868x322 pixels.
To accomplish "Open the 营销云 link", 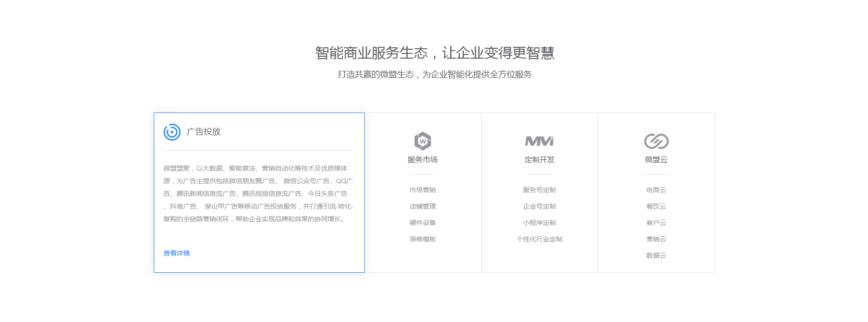I will pos(656,239).
